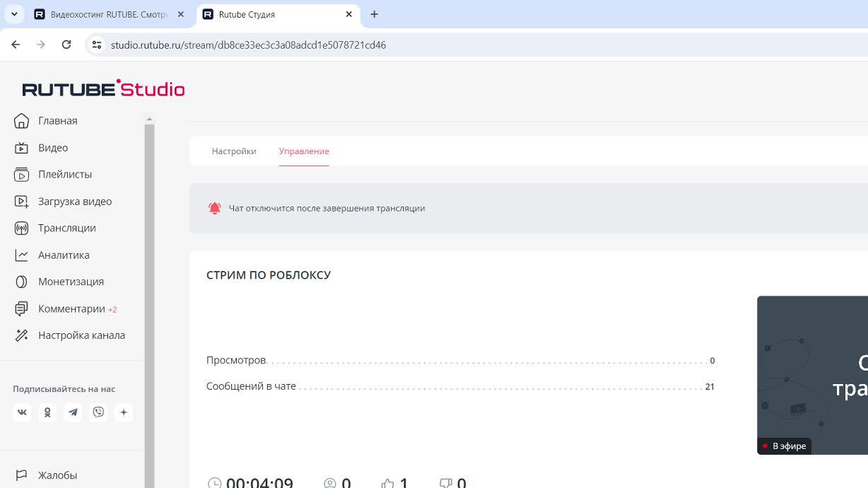Click the address bar URL field

click(248, 45)
